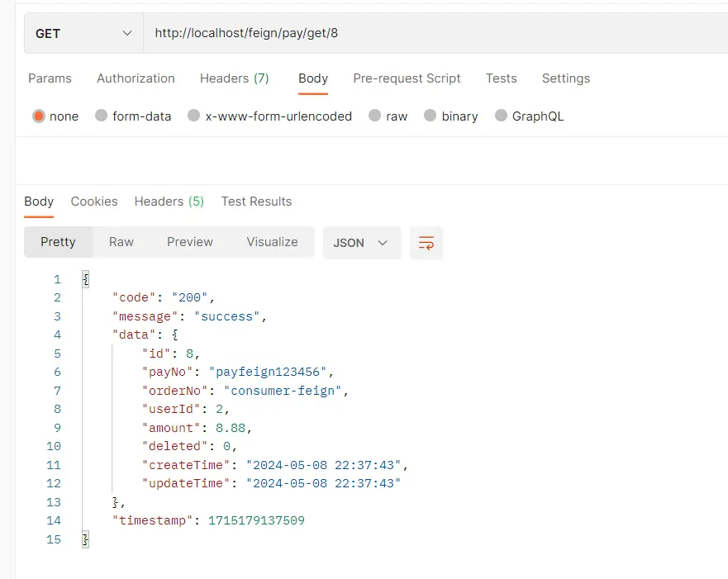Click the Visualize view button
This screenshot has height=579, width=728.
click(272, 242)
